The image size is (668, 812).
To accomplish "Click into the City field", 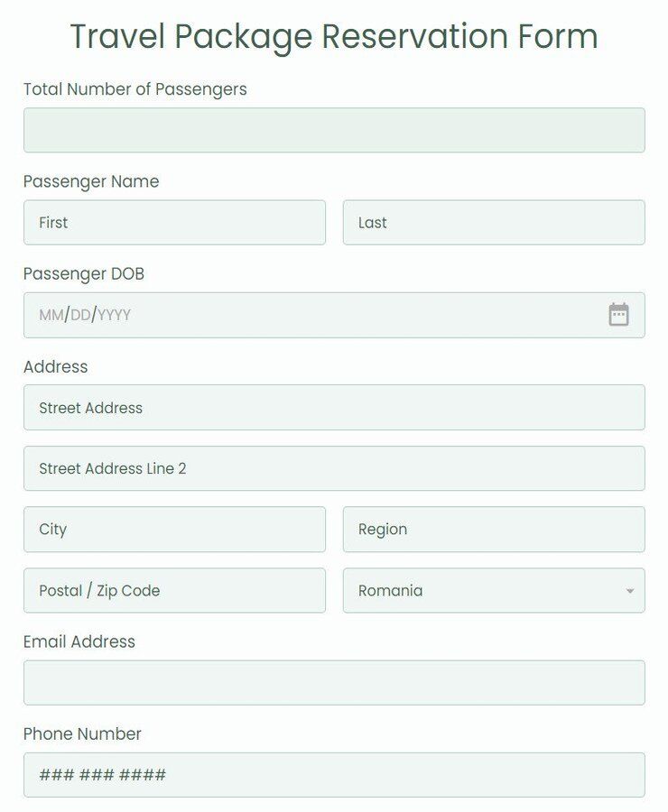I will 174,530.
